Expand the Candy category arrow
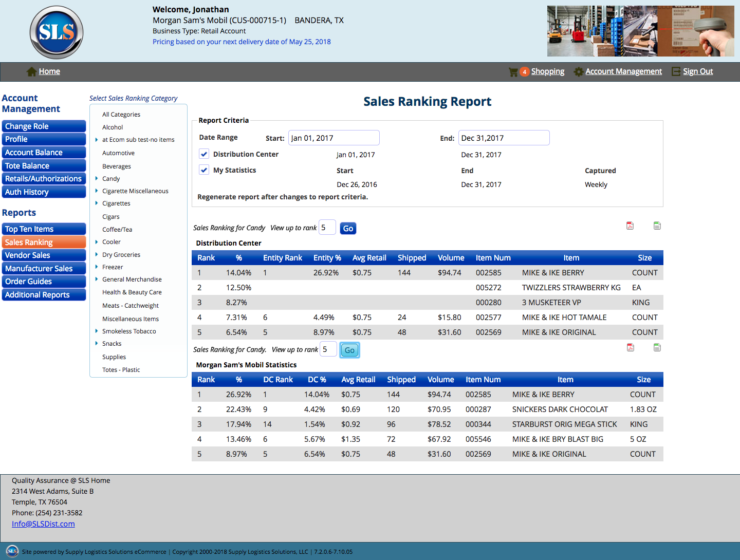Screen dimensions: 740x560 pos(96,178)
